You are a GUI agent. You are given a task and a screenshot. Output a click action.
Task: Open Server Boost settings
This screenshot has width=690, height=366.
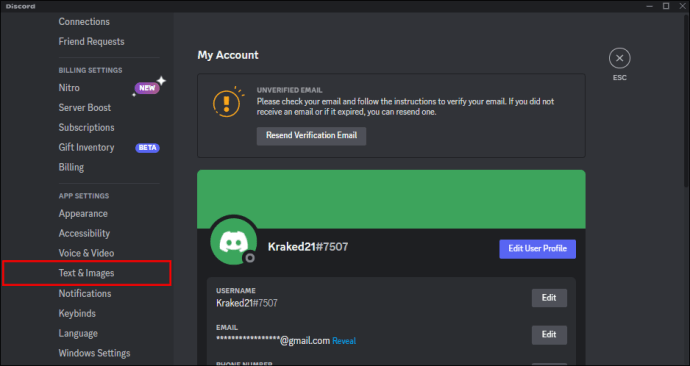pyautogui.click(x=84, y=107)
